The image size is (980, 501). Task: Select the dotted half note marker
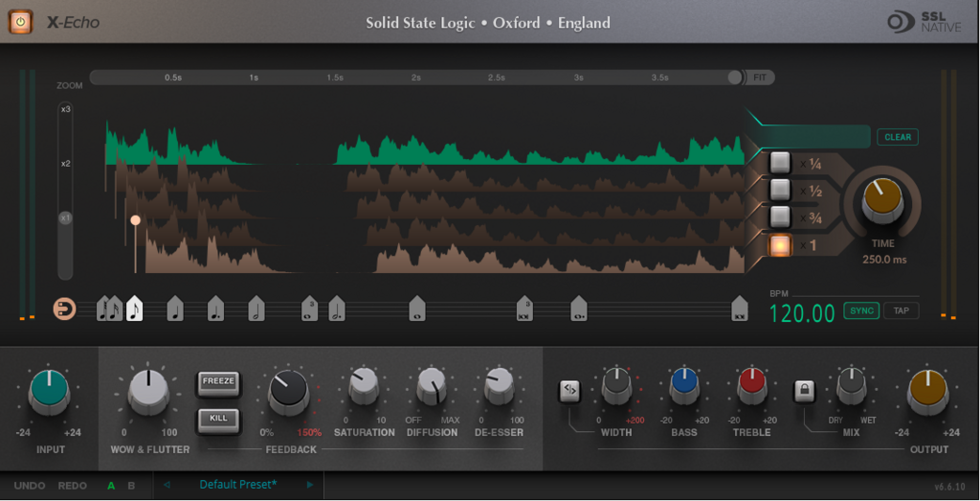click(337, 308)
